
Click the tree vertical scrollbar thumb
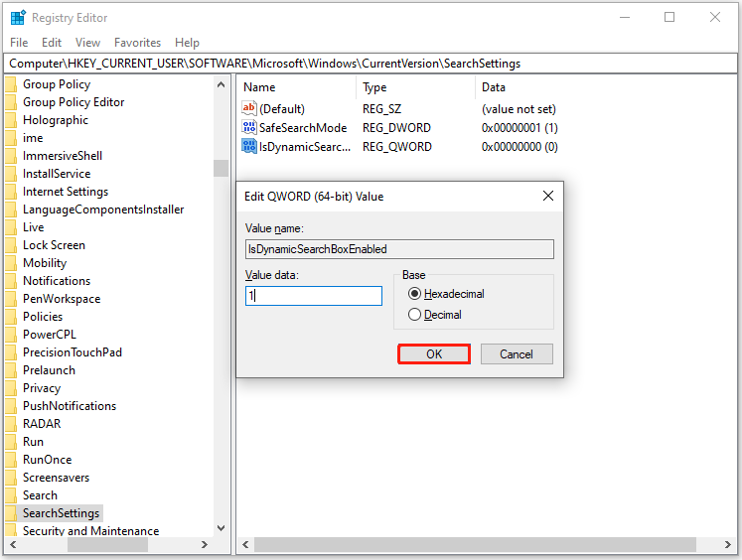coord(221,168)
